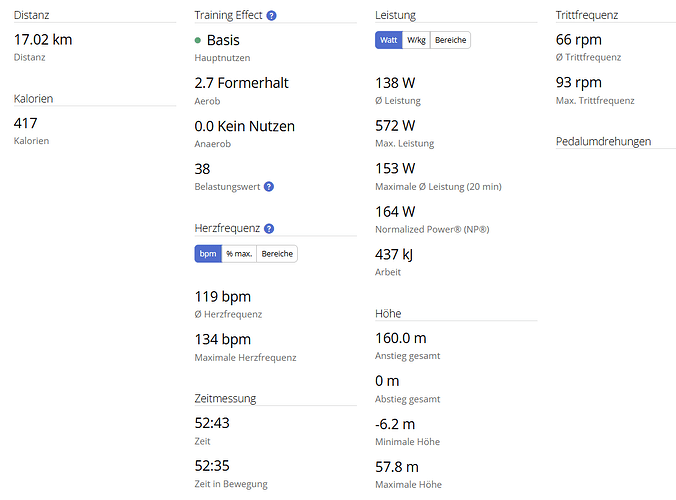The width and height of the screenshot is (676, 500).
Task: Click the Höhe section heading
Action: 388,313
